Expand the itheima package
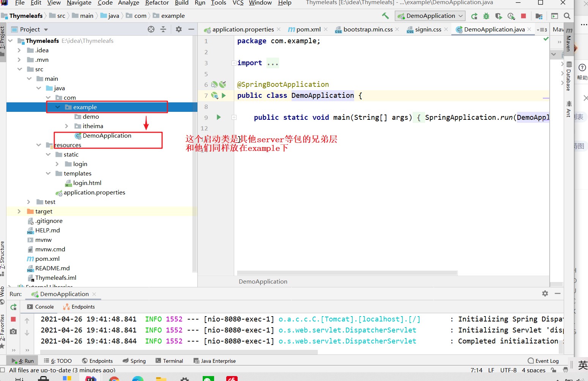 click(x=66, y=126)
